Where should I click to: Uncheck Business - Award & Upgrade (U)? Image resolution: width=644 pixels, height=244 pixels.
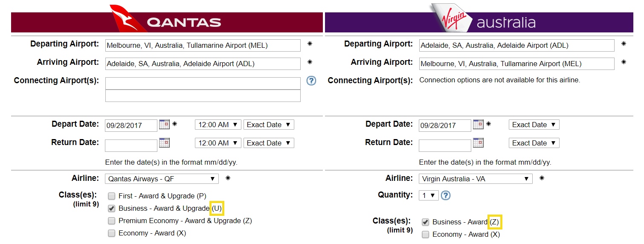click(111, 209)
